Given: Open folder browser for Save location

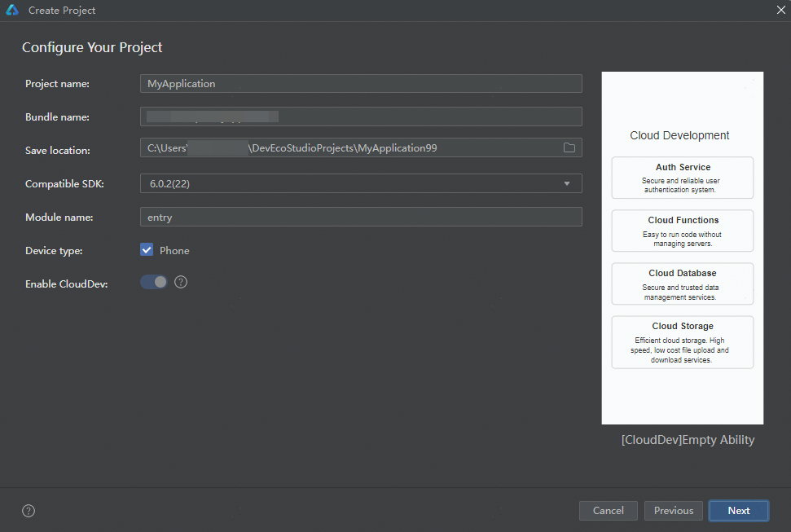Looking at the screenshot, I should [569, 147].
